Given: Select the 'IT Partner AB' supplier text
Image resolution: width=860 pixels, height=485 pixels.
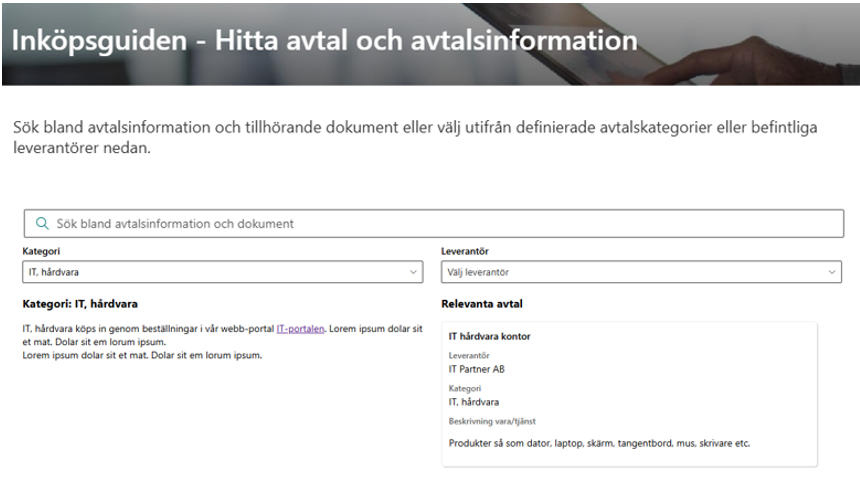Looking at the screenshot, I should tap(477, 369).
